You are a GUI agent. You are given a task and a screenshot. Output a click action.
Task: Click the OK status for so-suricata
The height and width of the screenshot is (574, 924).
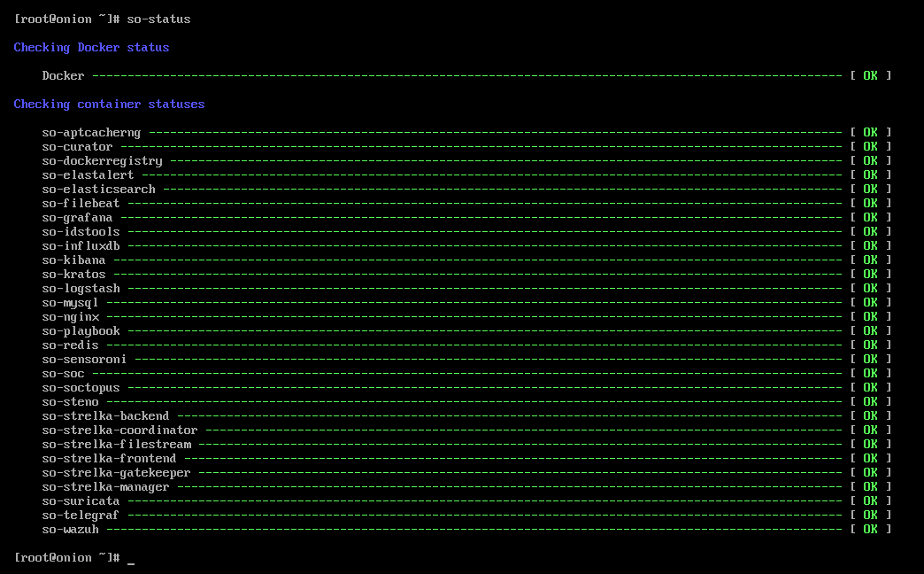[x=870, y=500]
